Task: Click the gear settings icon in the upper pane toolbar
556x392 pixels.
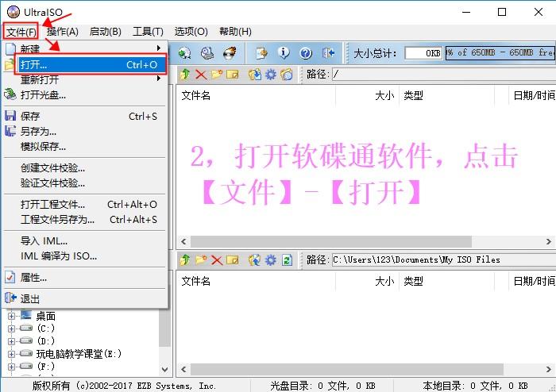Action: (271, 75)
